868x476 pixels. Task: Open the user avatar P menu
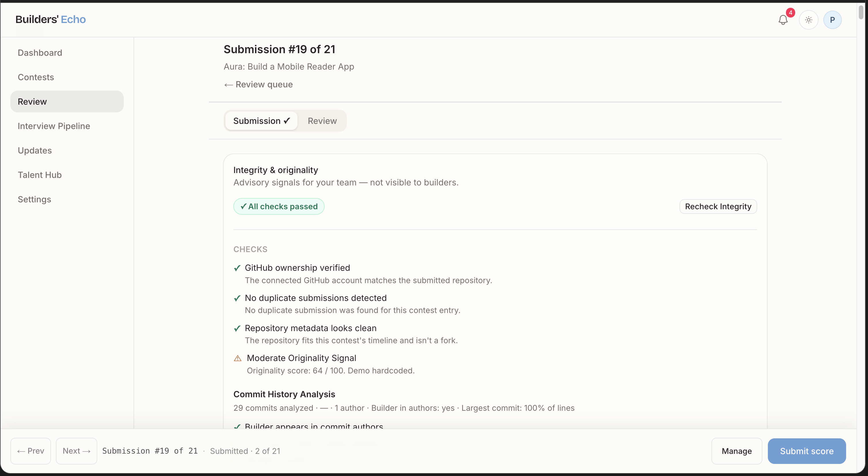(x=832, y=20)
